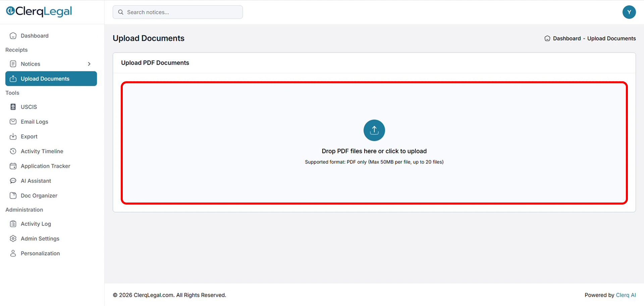Open the Notices menu item
The width and height of the screenshot is (644, 306).
pyautogui.click(x=51, y=64)
